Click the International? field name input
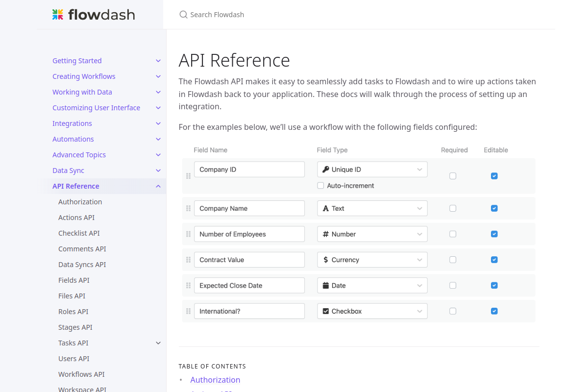 coord(249,311)
